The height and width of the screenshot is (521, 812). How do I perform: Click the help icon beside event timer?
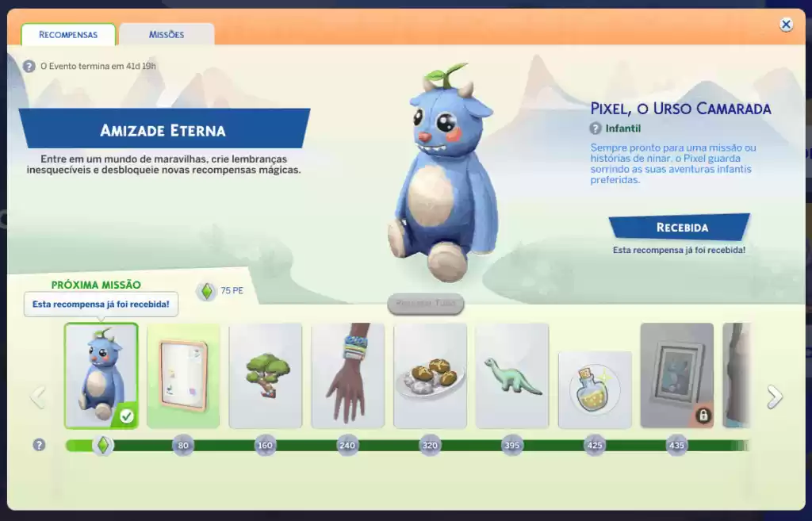point(29,67)
